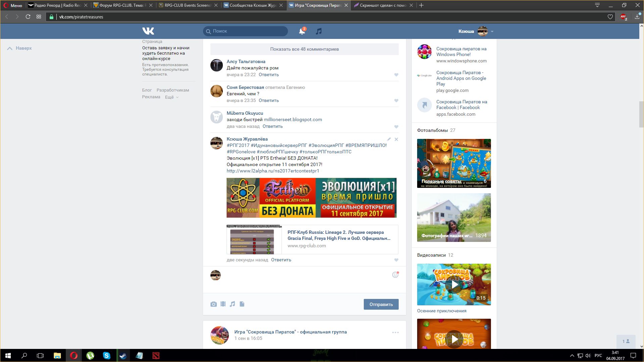
Task: Click the hashtag #РПГ2017
Action: click(x=238, y=145)
